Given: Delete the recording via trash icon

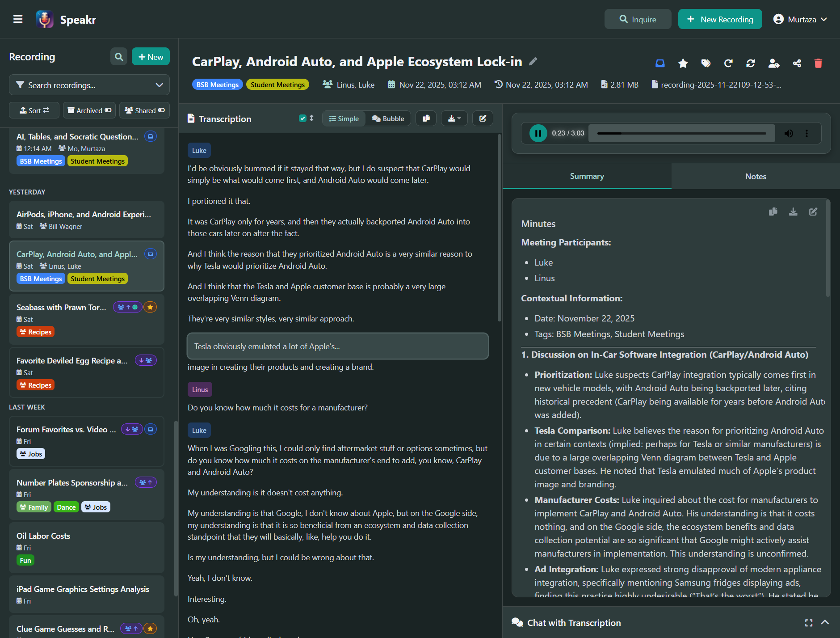Looking at the screenshot, I should pyautogui.click(x=818, y=63).
